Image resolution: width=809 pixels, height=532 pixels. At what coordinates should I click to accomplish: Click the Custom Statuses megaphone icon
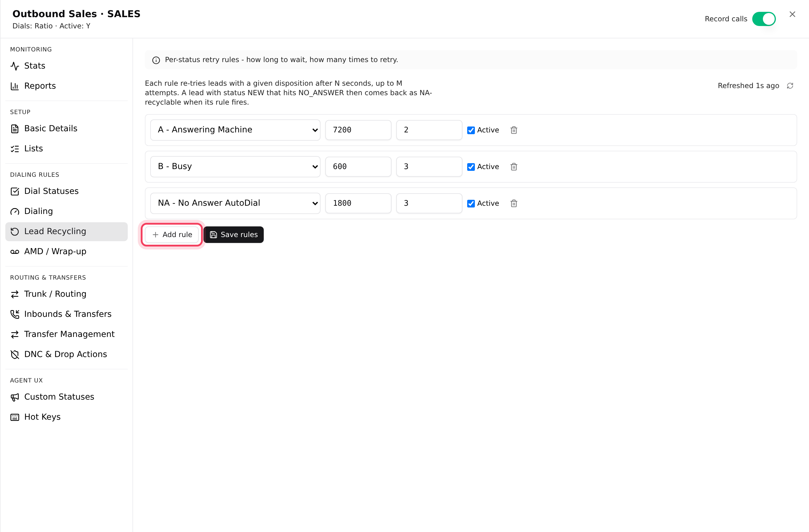pyautogui.click(x=14, y=397)
